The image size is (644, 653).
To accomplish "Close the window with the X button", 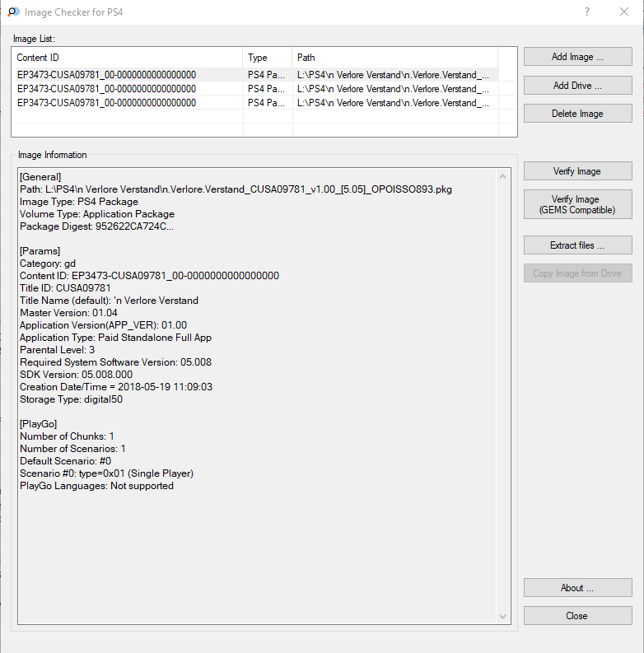I will (624, 12).
